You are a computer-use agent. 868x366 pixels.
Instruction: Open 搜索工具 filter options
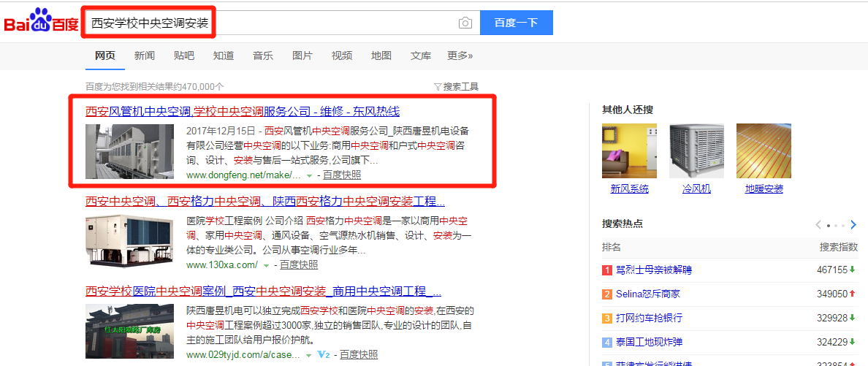pyautogui.click(x=457, y=86)
